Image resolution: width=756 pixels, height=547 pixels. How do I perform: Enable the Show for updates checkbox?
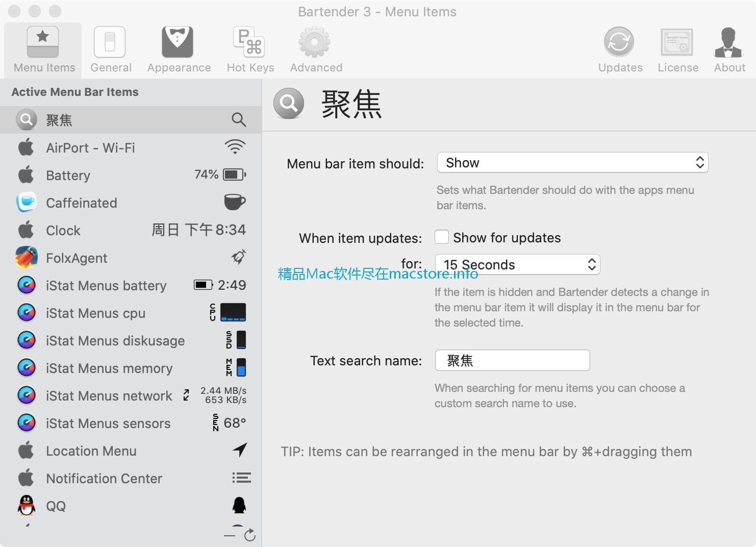coord(442,237)
